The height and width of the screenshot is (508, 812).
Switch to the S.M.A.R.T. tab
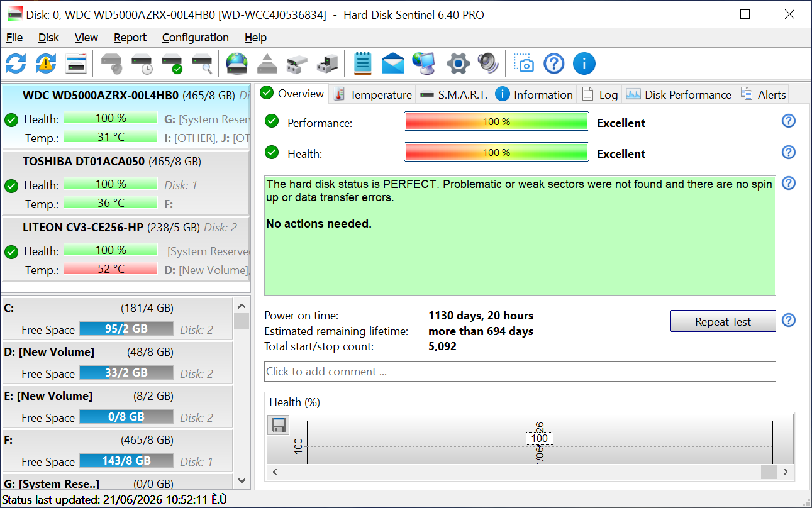point(454,94)
